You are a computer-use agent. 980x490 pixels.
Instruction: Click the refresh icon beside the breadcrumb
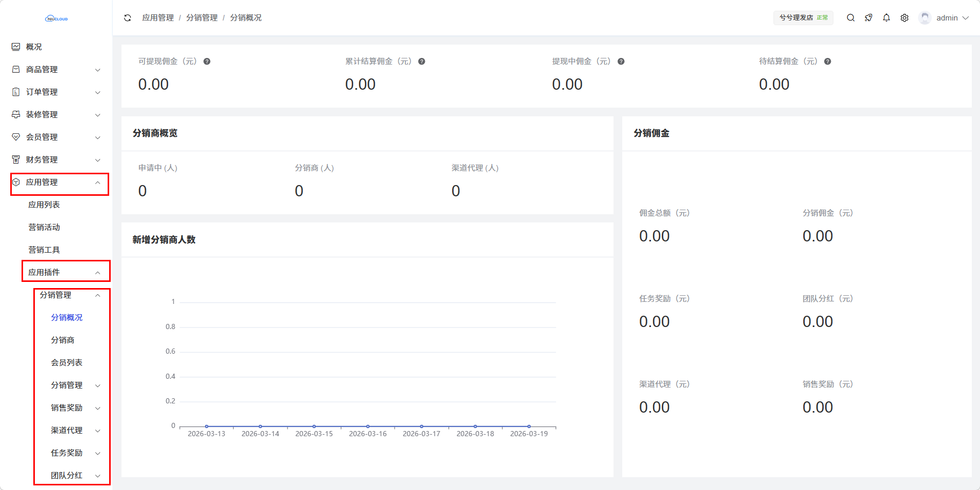[128, 18]
